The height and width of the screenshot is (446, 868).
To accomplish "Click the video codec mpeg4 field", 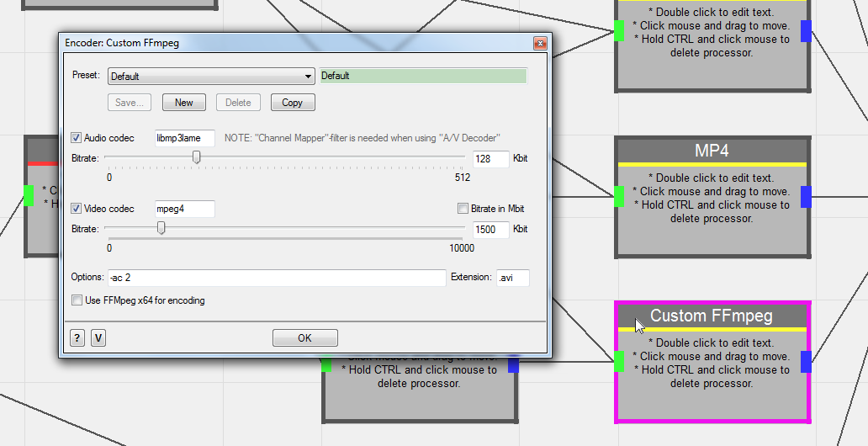I will [184, 209].
